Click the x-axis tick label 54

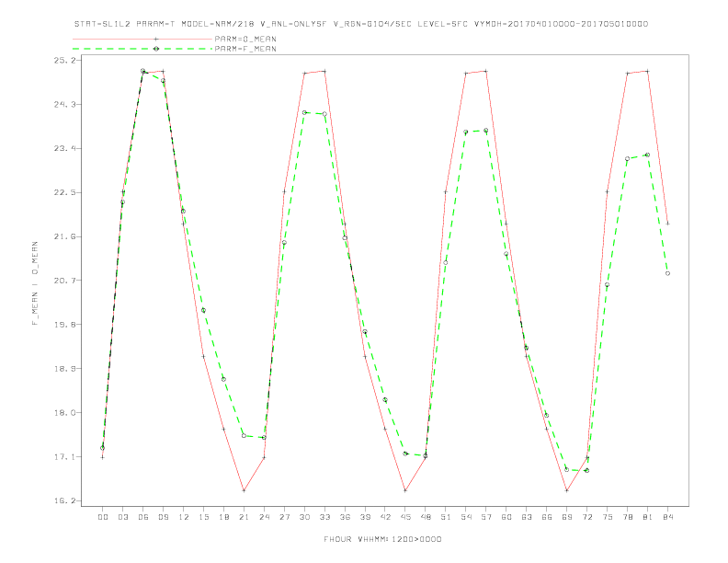(466, 517)
